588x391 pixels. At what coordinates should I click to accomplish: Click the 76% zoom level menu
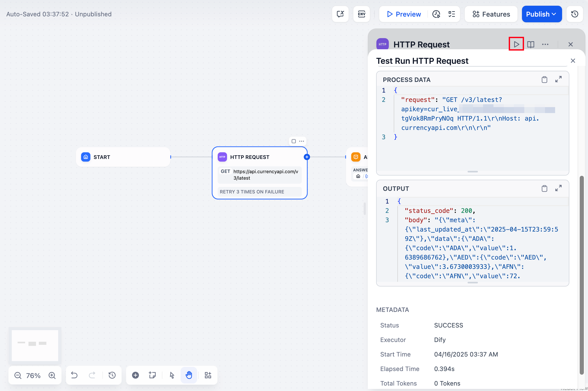(33, 375)
